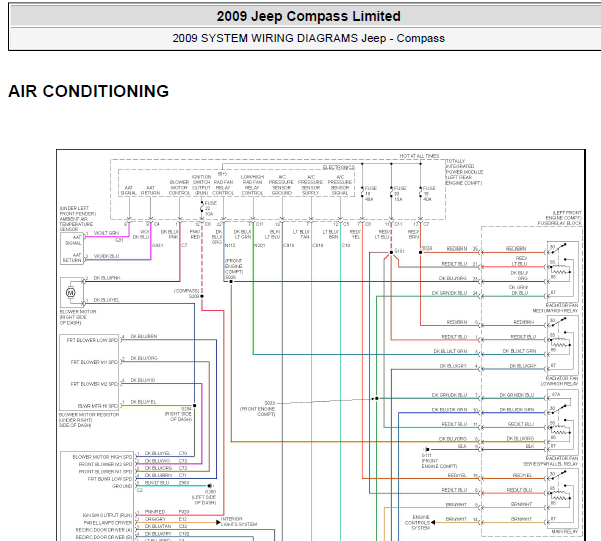The height and width of the screenshot is (541, 601).
Task: Click 'BLOWER MOTOR HIGH SPD' connector row
Action: [102, 457]
